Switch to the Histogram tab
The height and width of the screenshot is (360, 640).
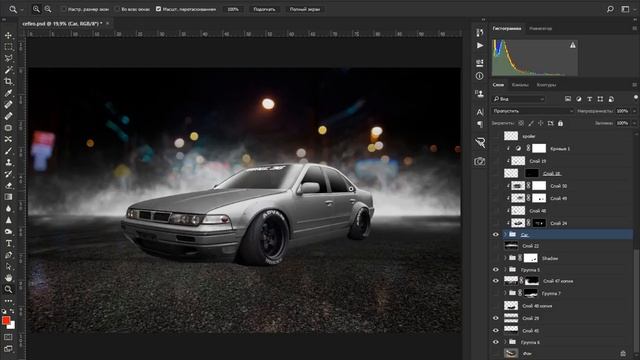[x=507, y=29]
